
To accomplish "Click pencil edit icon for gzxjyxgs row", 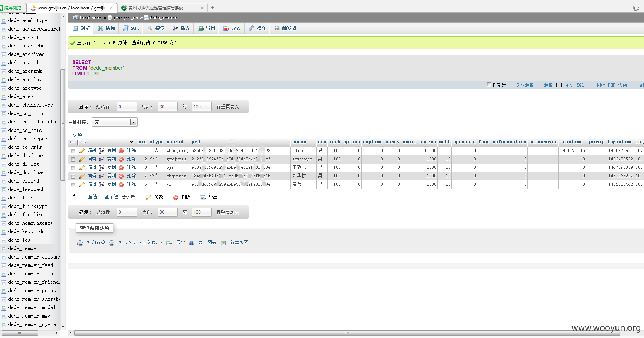I will pyautogui.click(x=82, y=159).
